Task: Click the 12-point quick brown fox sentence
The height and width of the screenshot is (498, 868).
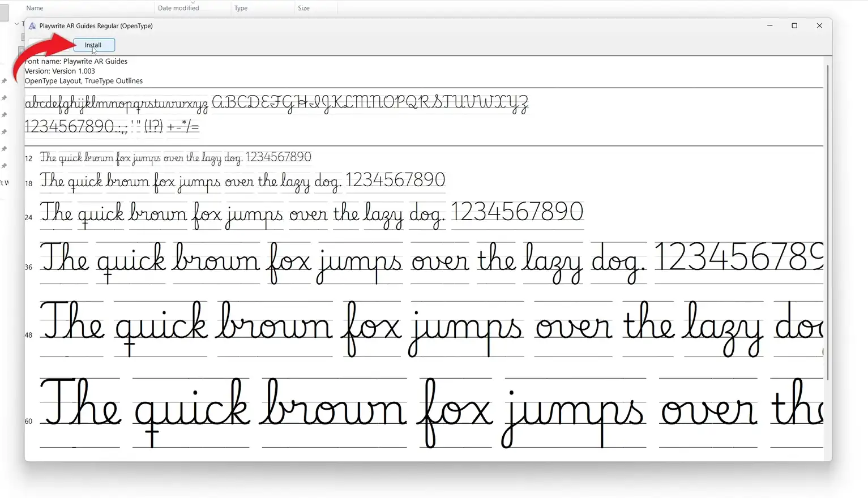Action: point(176,157)
